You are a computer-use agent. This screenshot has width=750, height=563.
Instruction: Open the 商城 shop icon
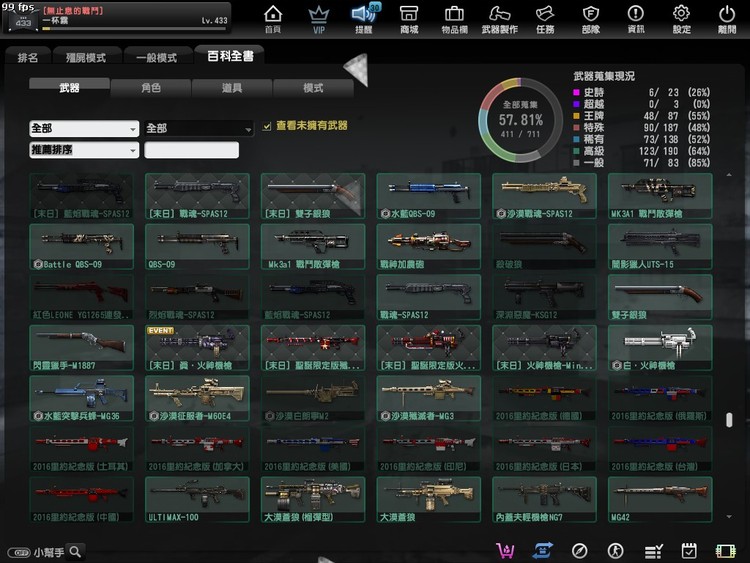408,17
